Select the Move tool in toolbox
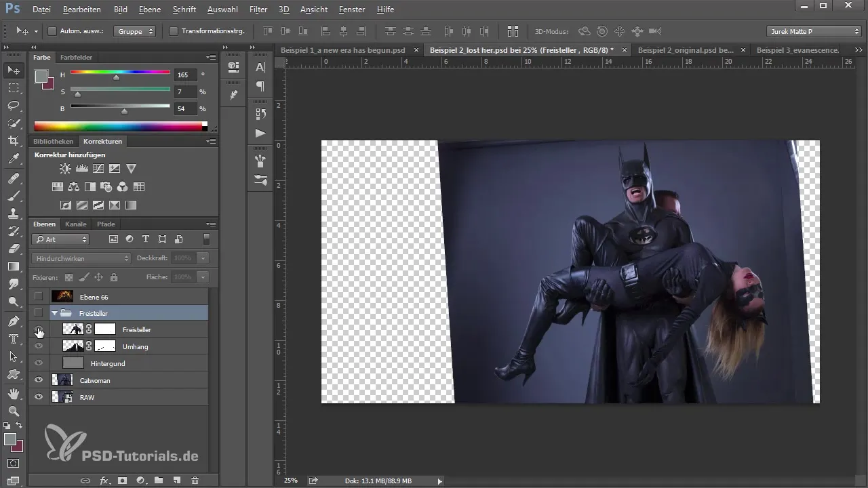Viewport: 868px width, 488px height. pos(14,70)
